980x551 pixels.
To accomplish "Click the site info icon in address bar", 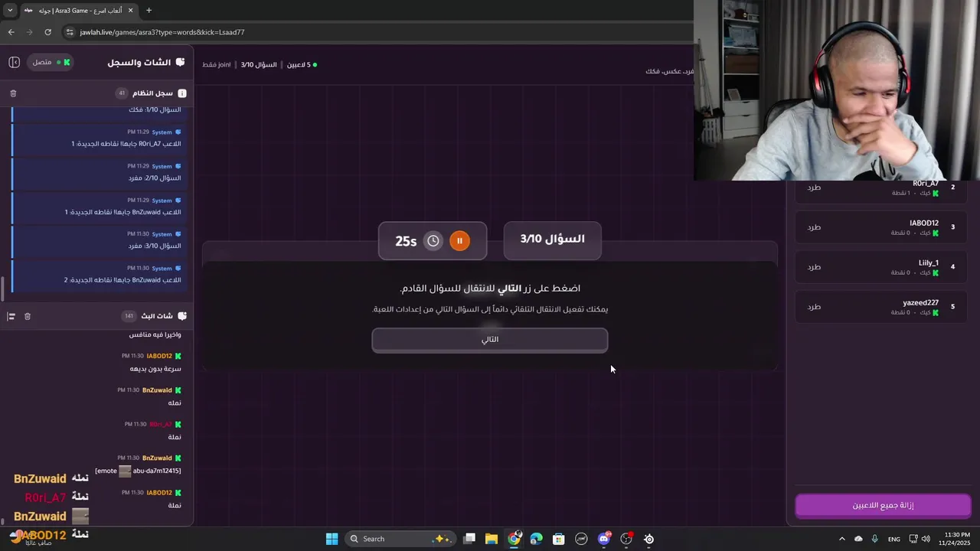I will click(70, 32).
